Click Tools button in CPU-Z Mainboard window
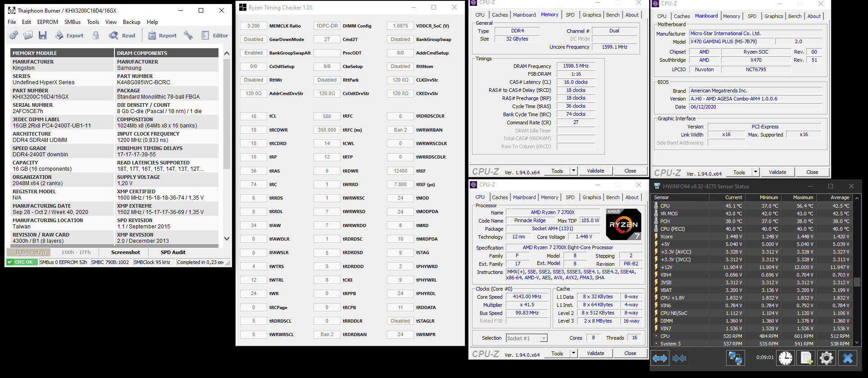Image resolution: width=868 pixels, height=378 pixels. [739, 172]
